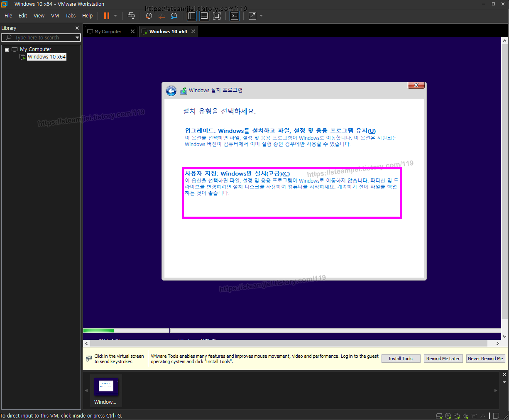Select My Computer in the library tree
The height and width of the screenshot is (420, 509).
click(x=35, y=49)
